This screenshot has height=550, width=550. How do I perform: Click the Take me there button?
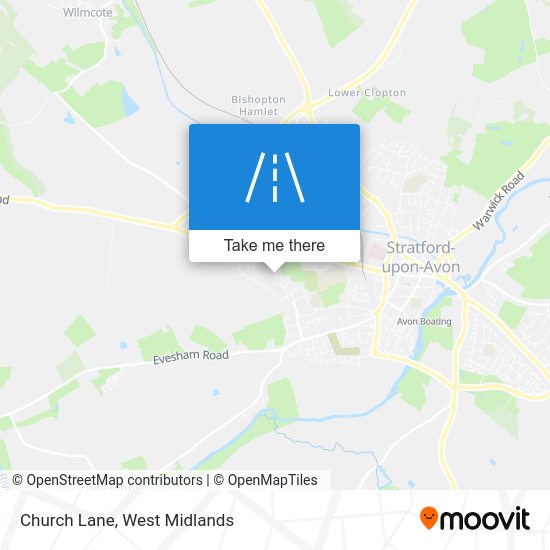tap(274, 246)
